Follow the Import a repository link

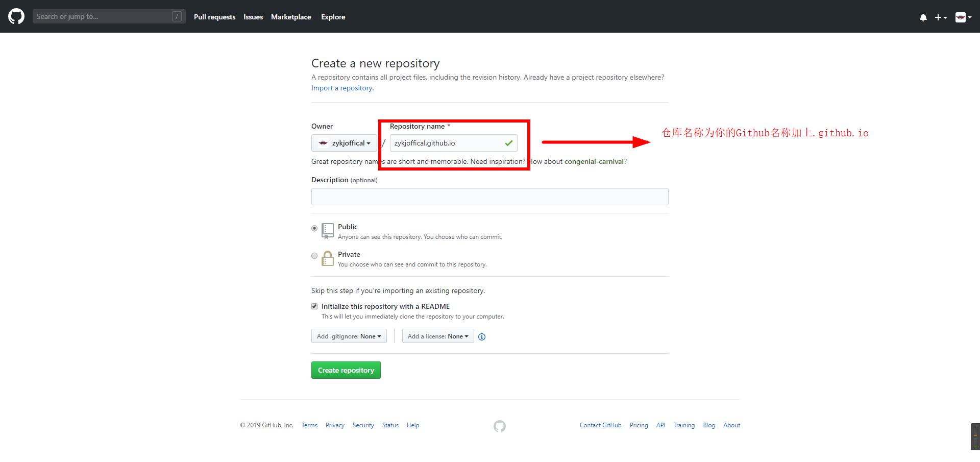click(342, 88)
